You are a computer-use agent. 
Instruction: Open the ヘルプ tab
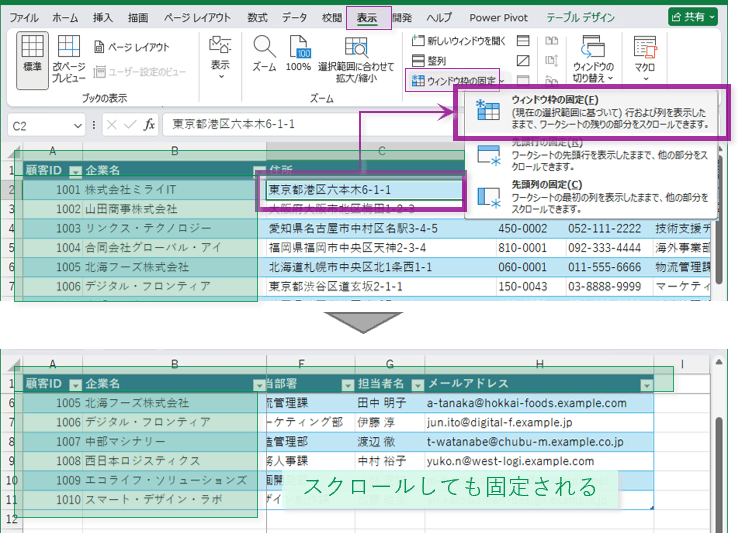click(439, 18)
